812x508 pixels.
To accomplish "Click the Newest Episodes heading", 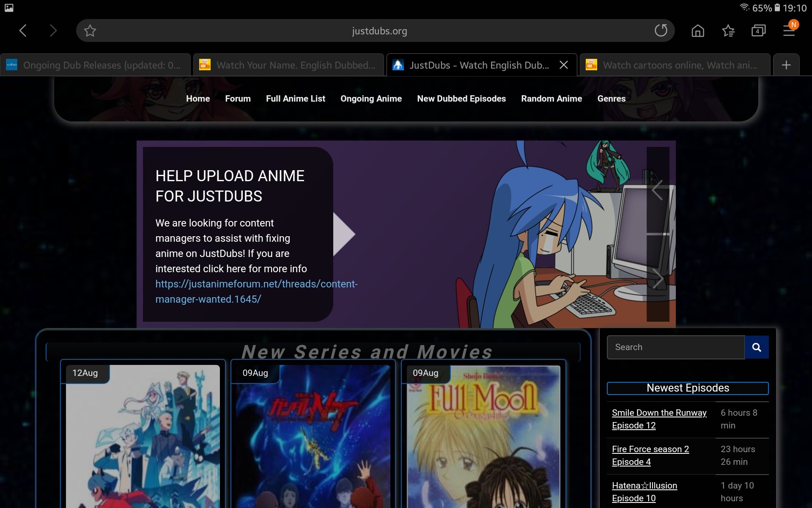I will click(688, 388).
